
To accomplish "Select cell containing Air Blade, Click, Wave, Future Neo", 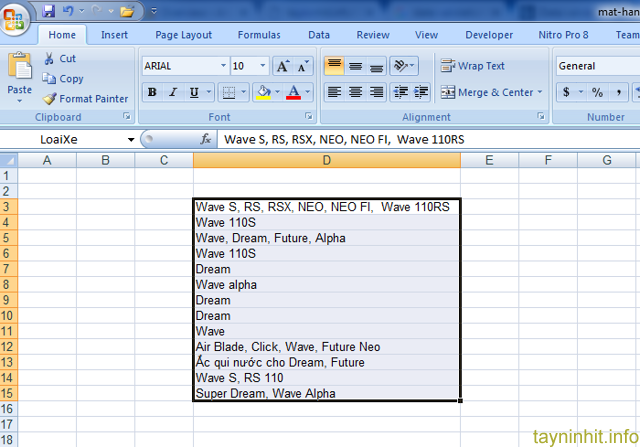I will click(326, 346).
